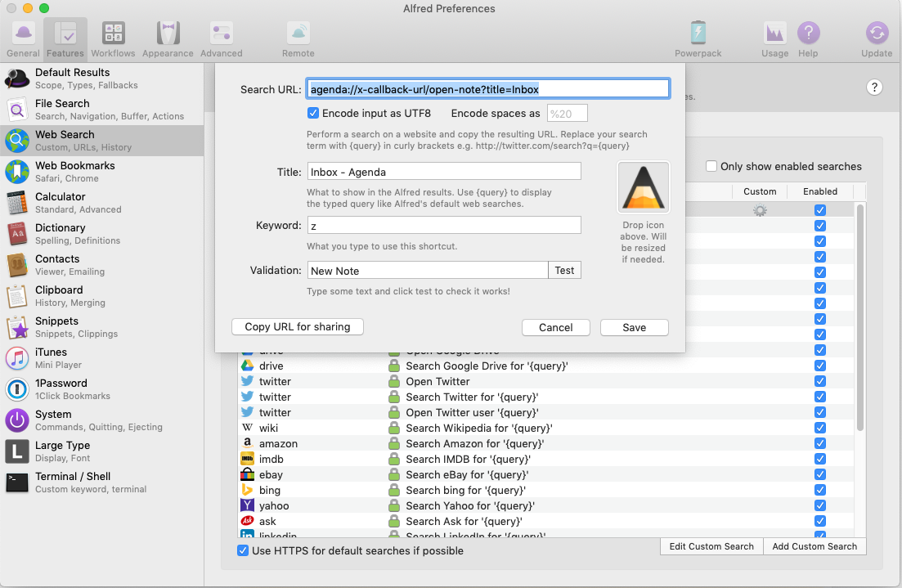Select the 'Search Twitter for {query}' row

point(546,397)
